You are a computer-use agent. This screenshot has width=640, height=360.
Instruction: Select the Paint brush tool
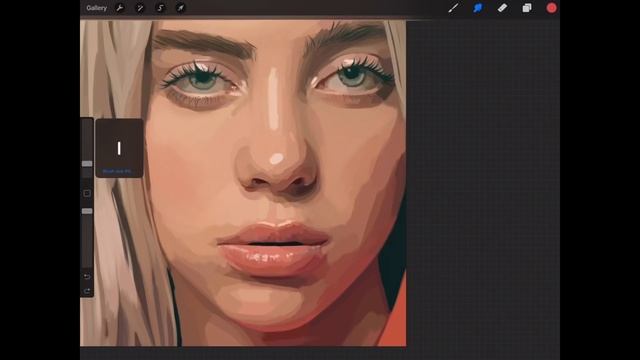pyautogui.click(x=453, y=8)
